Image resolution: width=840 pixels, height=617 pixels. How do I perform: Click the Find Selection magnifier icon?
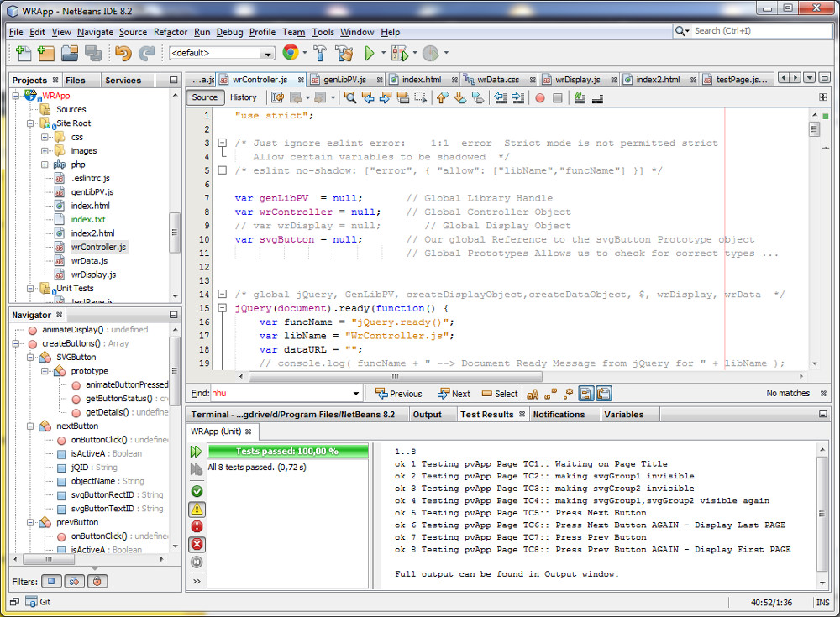[x=350, y=97]
